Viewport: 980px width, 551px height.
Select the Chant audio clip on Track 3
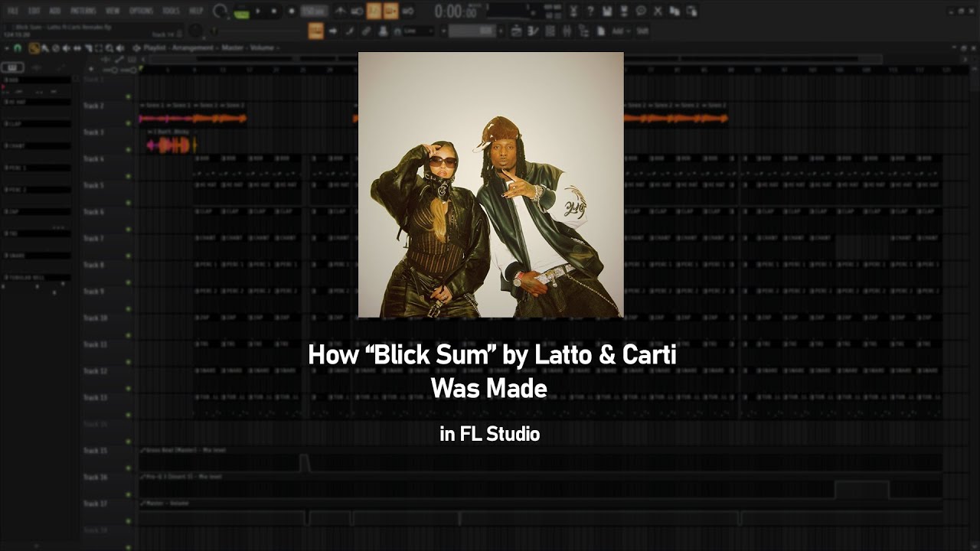pyautogui.click(x=171, y=141)
